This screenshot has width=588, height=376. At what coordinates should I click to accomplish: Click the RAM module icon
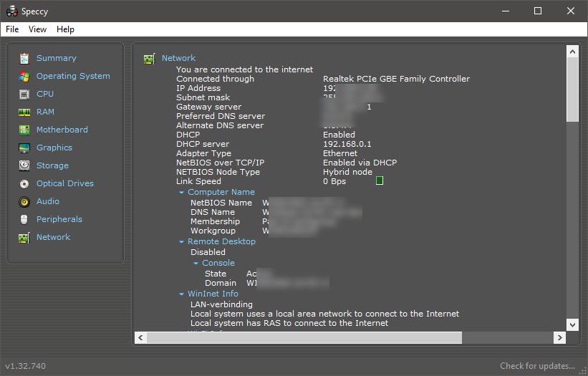24,112
